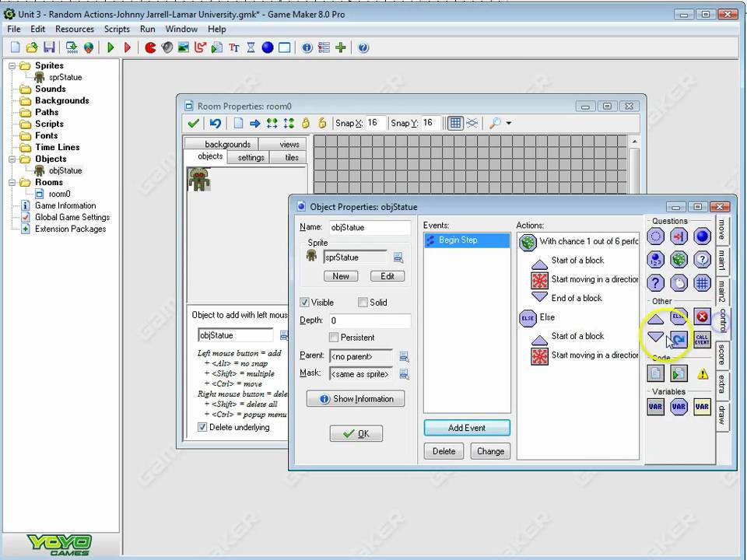Create a path from toolbar
The image size is (747, 560).
click(x=200, y=47)
